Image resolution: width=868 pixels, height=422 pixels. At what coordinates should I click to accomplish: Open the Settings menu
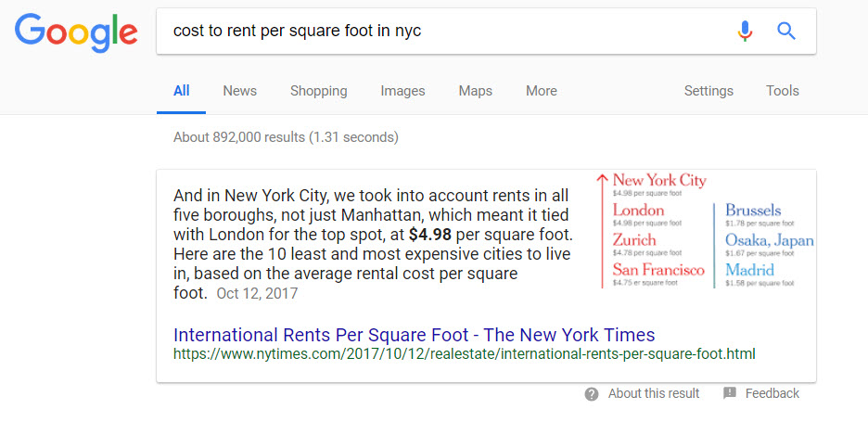click(x=708, y=91)
